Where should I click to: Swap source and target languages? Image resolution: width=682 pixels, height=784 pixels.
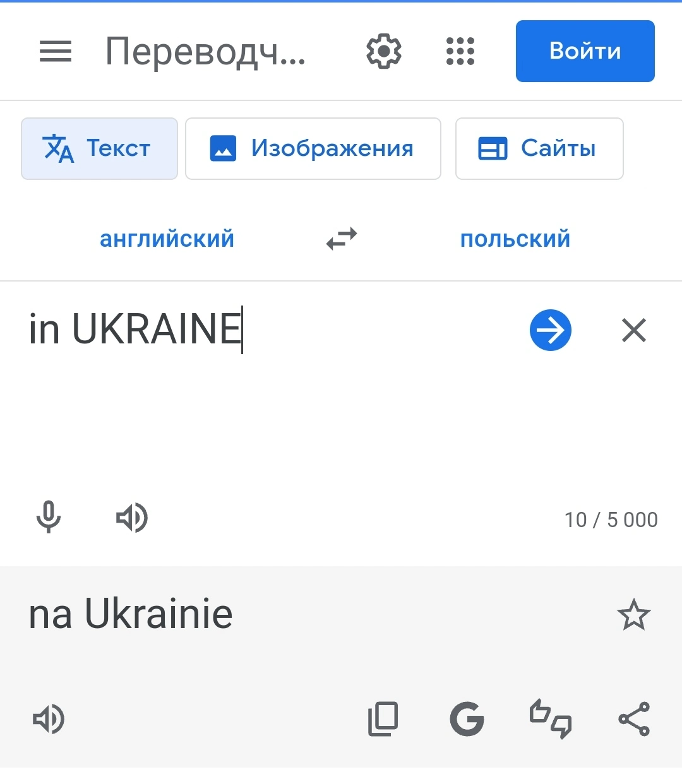coord(342,239)
